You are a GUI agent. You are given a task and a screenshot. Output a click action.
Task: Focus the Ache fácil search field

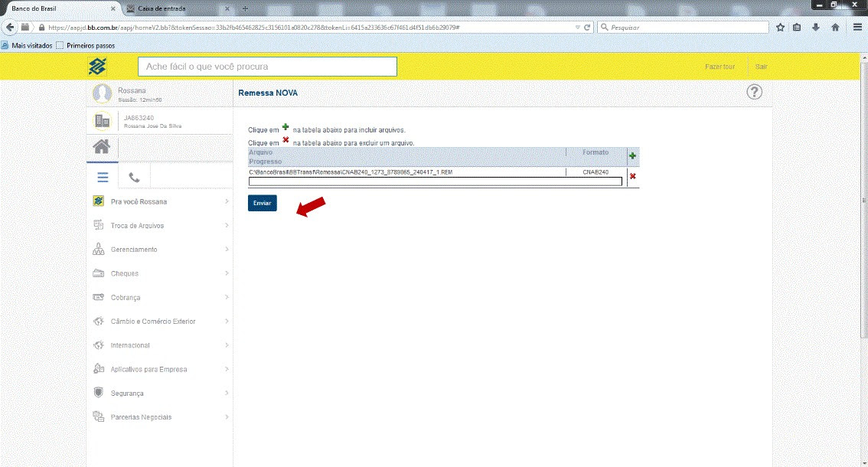pos(267,67)
